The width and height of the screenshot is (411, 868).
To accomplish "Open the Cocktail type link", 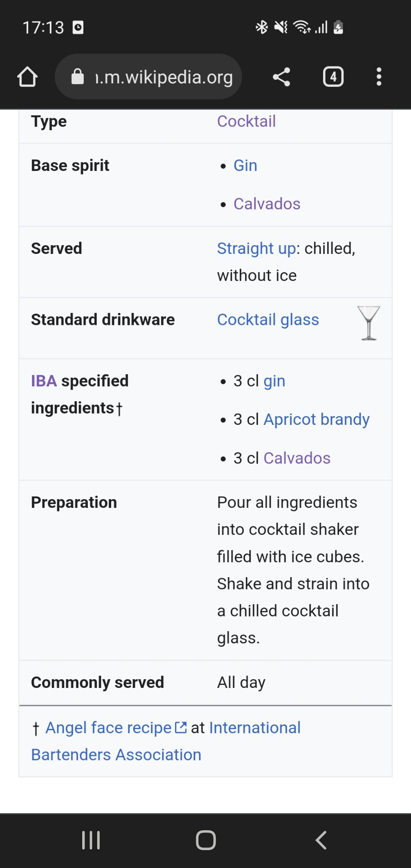I will tap(246, 121).
